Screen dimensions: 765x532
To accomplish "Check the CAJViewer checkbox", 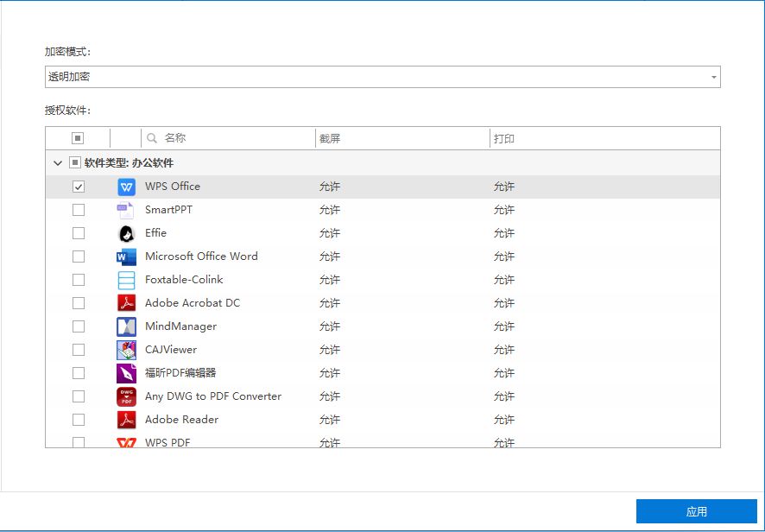I will click(79, 350).
